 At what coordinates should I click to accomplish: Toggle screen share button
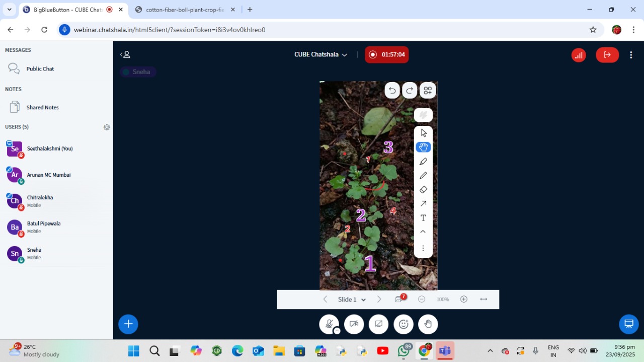tap(378, 324)
